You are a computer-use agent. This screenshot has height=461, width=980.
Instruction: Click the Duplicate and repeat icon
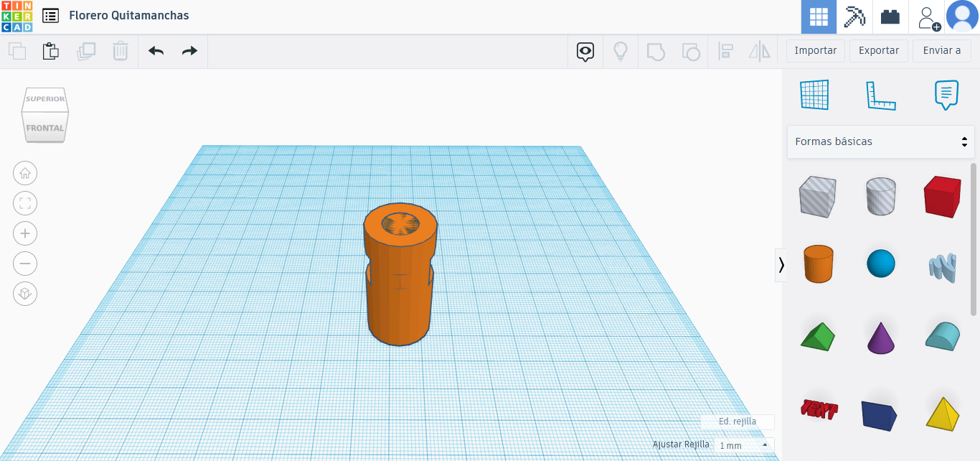coord(86,51)
